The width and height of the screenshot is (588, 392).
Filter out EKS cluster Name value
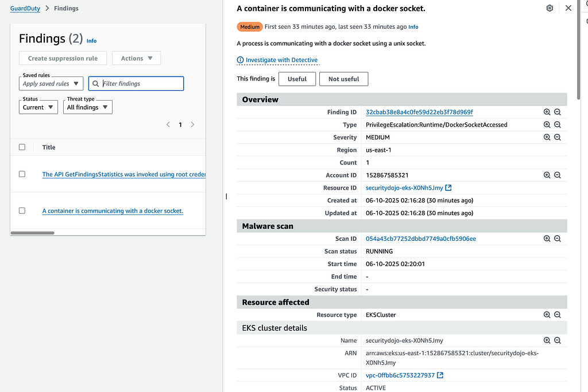pos(557,340)
